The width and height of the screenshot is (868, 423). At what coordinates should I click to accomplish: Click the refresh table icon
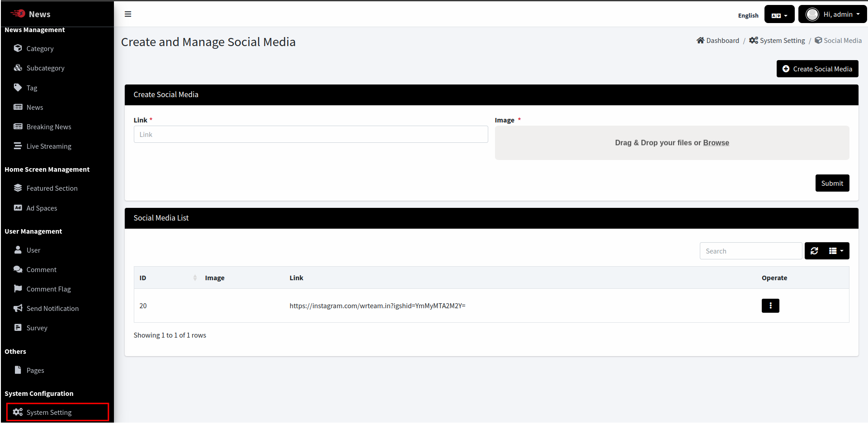(x=814, y=251)
